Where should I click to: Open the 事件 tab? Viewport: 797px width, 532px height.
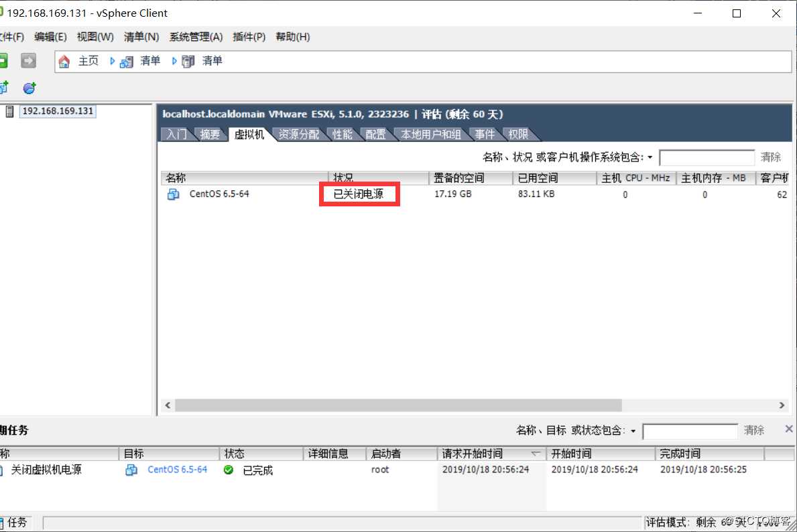tap(485, 134)
